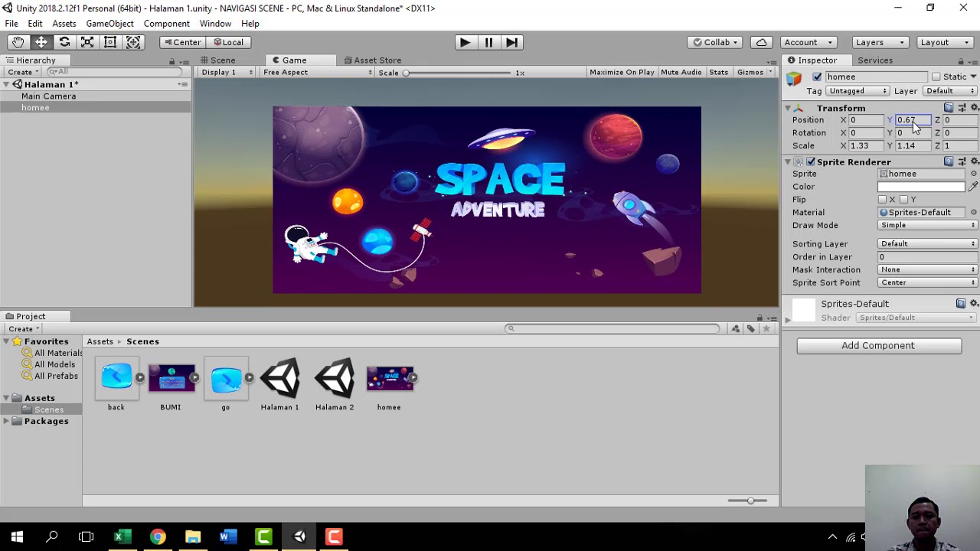The image size is (980, 551).
Task: Open Chrome from the taskbar
Action: 157,536
